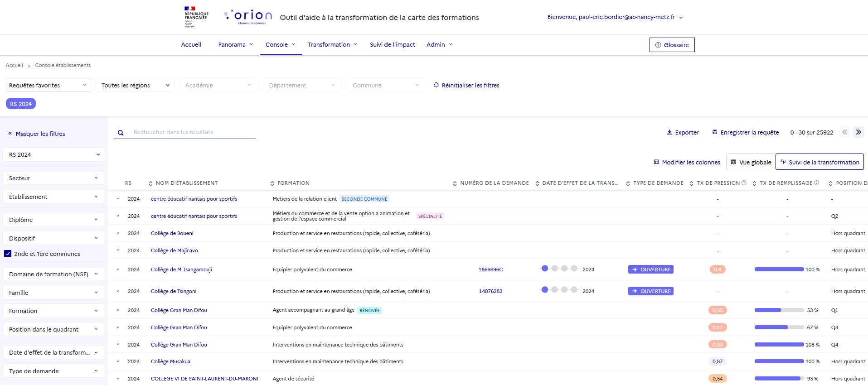
Task: Open Panorama menu
Action: 236,44
